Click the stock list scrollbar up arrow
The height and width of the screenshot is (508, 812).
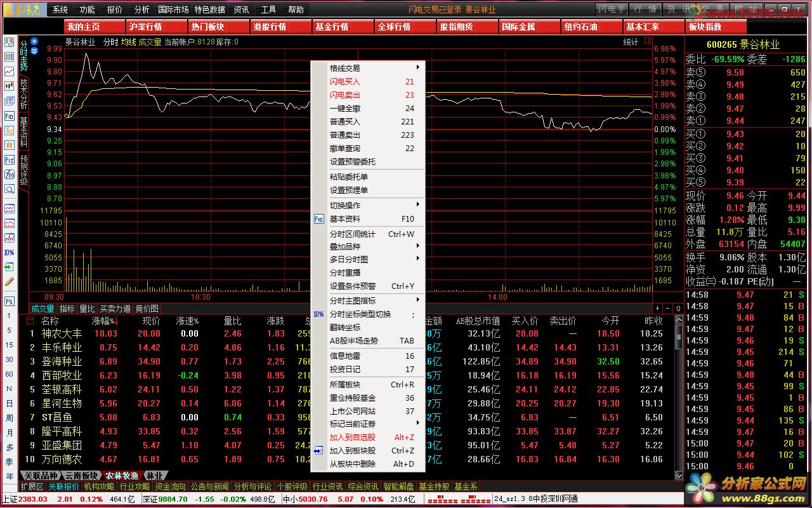tap(679, 320)
